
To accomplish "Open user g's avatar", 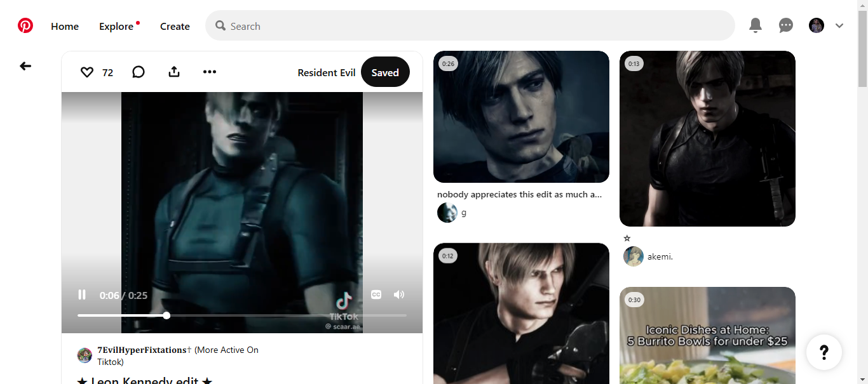I will [x=447, y=213].
